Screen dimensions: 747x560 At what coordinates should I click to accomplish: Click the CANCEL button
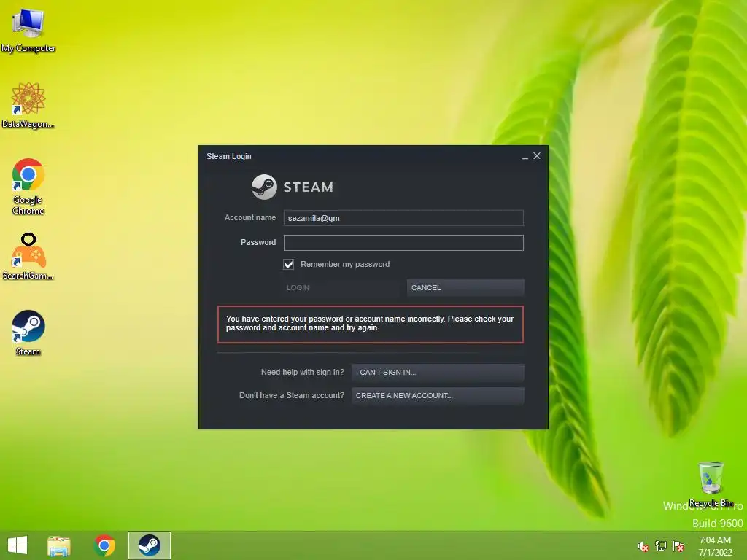(x=465, y=287)
